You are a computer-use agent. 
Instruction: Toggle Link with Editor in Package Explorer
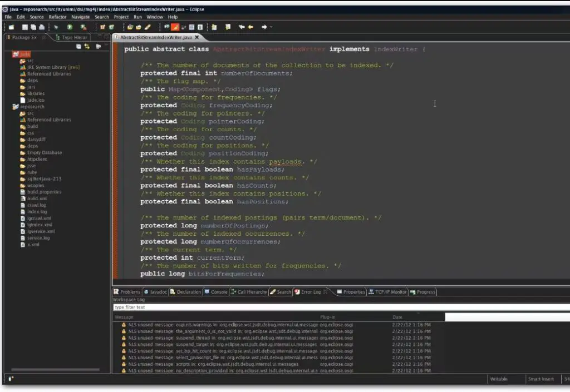coord(87,47)
